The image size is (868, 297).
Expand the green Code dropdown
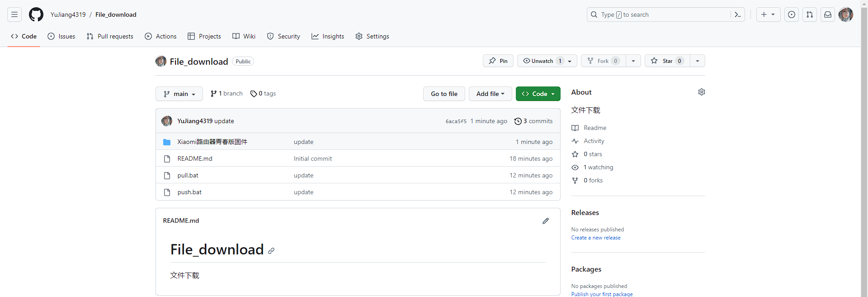pos(538,94)
